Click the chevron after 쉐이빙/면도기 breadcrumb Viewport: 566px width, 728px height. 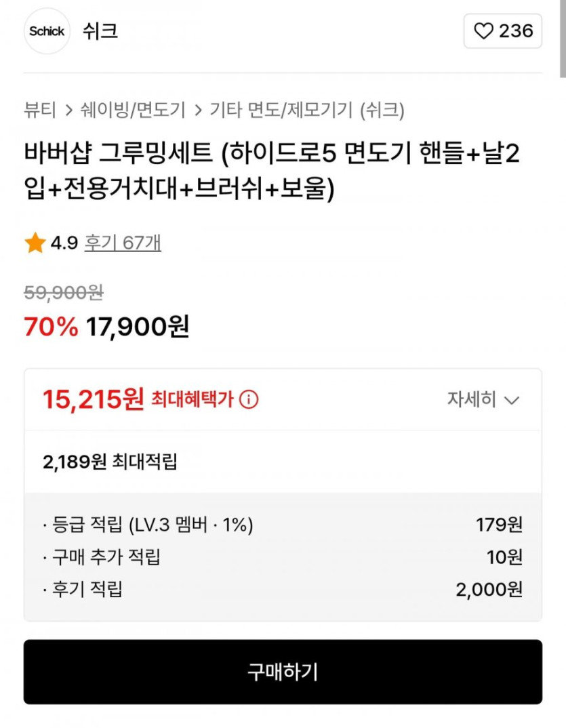[x=197, y=110]
